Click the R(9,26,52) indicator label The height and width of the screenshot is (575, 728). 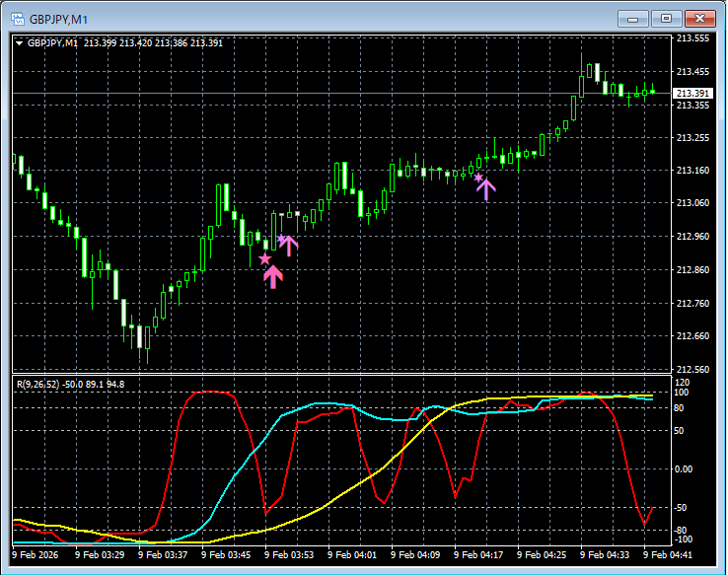[71, 385]
